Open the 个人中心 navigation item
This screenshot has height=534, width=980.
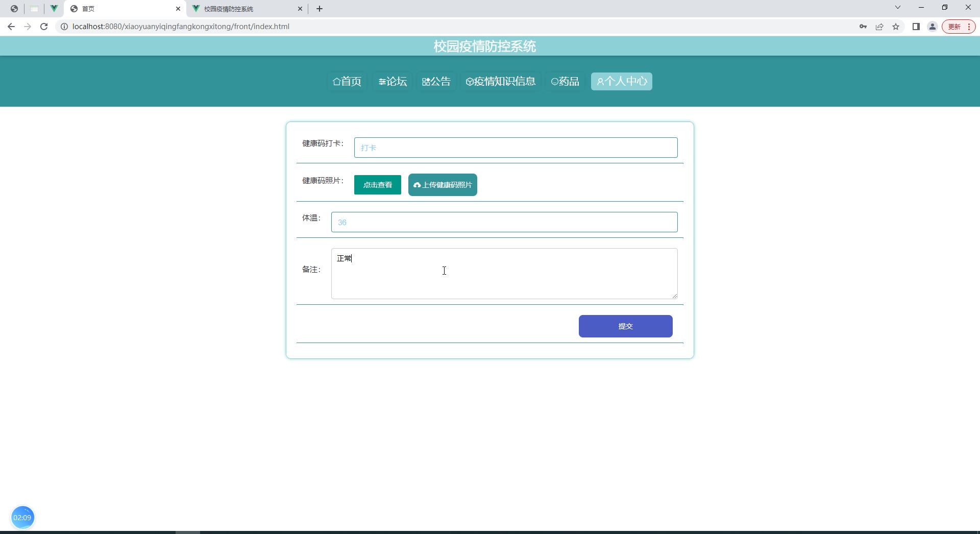click(x=622, y=81)
